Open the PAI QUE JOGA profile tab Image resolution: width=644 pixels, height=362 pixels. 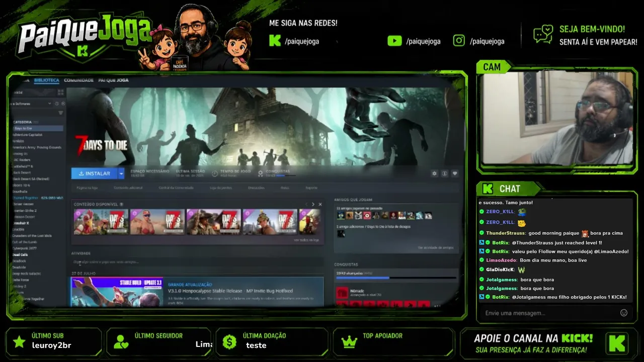[113, 80]
